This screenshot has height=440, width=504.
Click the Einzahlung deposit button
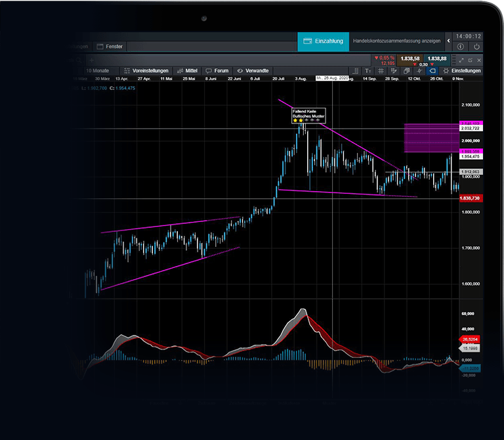point(323,41)
